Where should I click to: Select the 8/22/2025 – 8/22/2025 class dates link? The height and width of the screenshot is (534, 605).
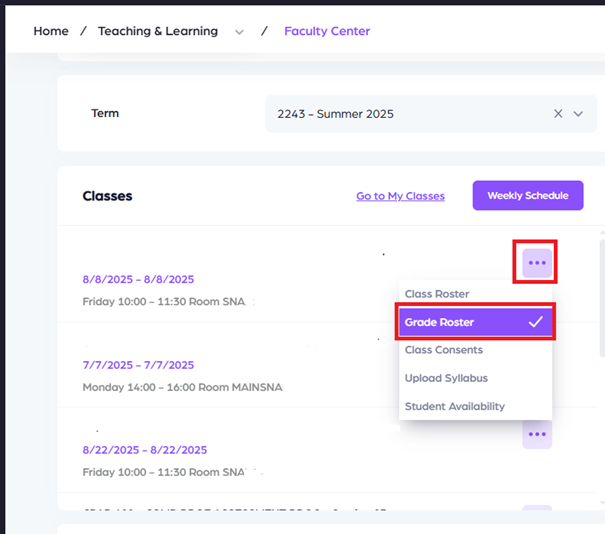point(144,450)
